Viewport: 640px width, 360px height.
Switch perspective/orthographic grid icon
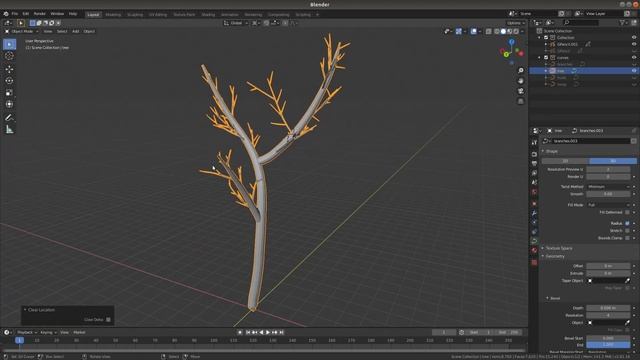click(x=521, y=101)
